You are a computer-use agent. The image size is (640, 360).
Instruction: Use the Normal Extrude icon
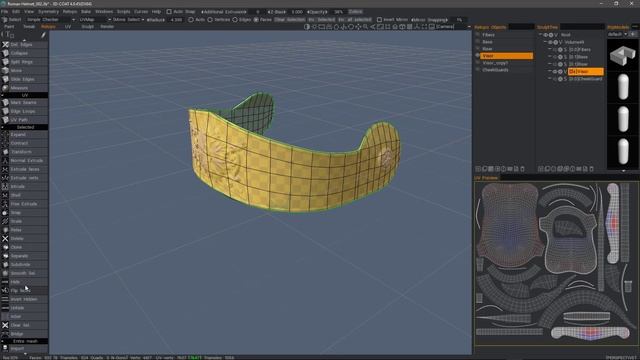point(5,160)
